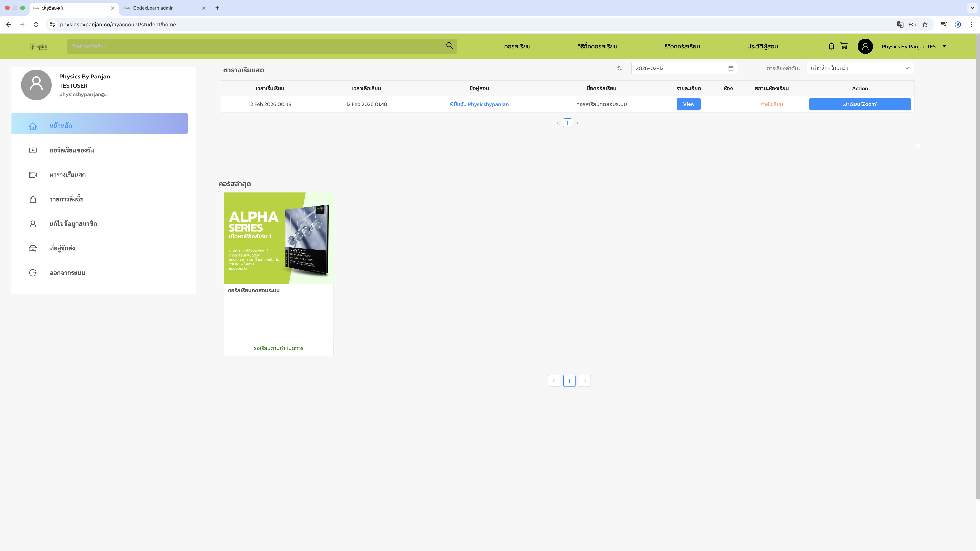Expand the Physics By Panjan TES... account menu
Image resolution: width=980 pixels, height=551 pixels.
coord(914,46)
